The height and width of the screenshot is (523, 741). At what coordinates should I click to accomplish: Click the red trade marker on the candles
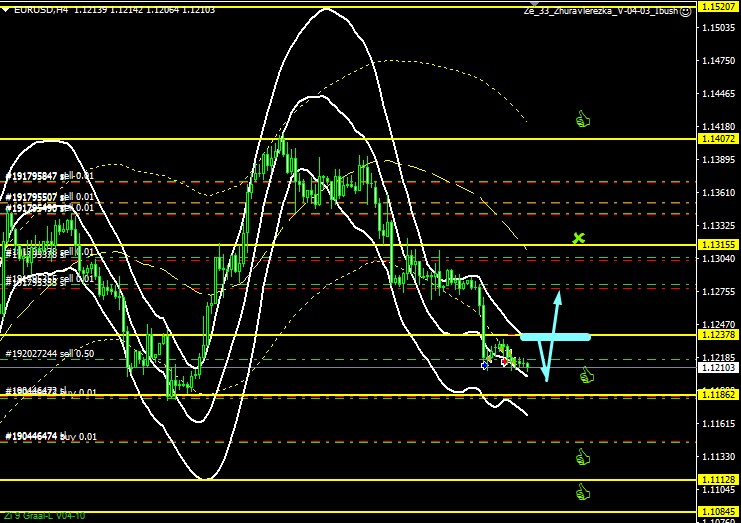point(504,362)
